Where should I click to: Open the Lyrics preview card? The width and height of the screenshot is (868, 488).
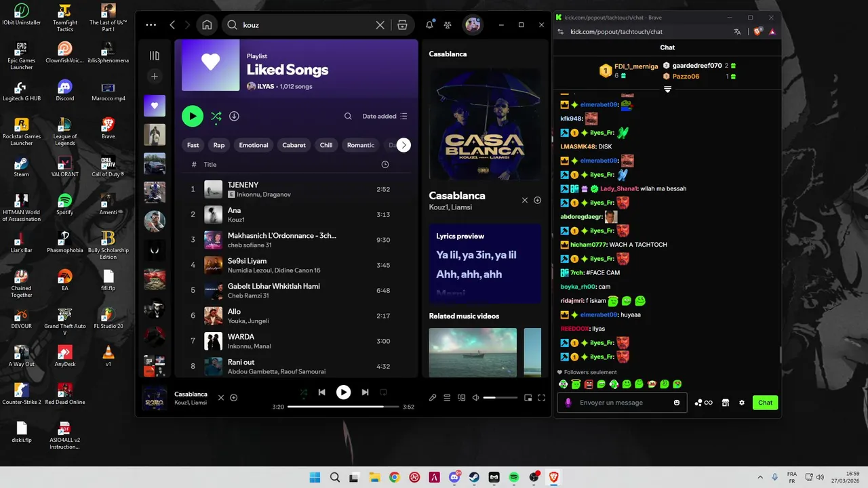coord(485,264)
